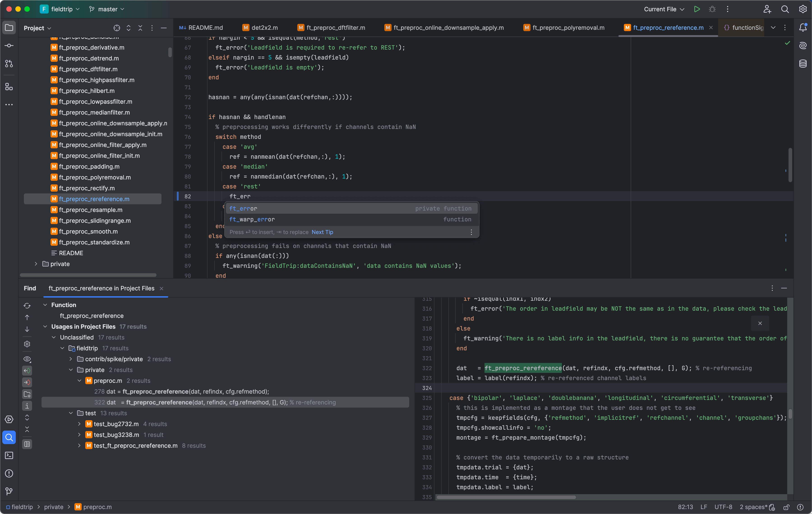The width and height of the screenshot is (812, 514).
Task: Toggle showing write access usages
Action: coord(27,383)
